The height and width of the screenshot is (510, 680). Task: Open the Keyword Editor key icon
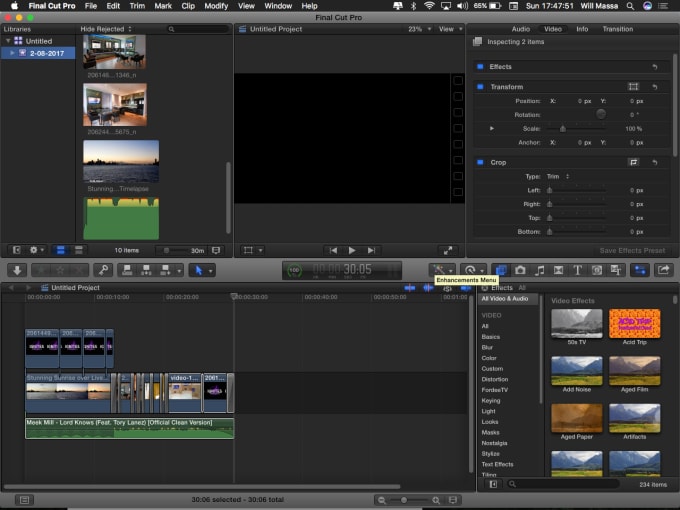pyautogui.click(x=103, y=270)
